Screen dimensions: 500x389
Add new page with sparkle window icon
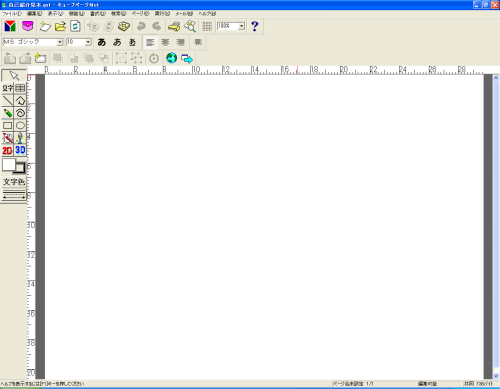(x=40, y=58)
